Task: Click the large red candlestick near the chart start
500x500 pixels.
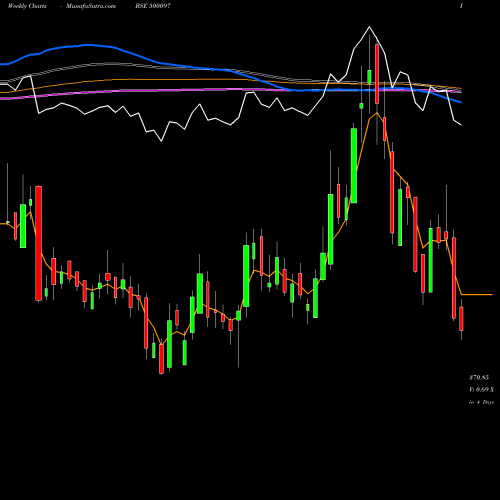Action: pyautogui.click(x=39, y=243)
